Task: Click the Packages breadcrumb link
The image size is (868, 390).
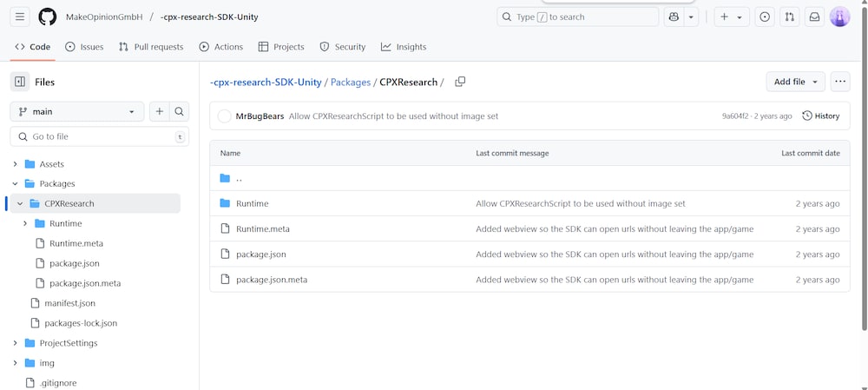Action: coord(351,82)
